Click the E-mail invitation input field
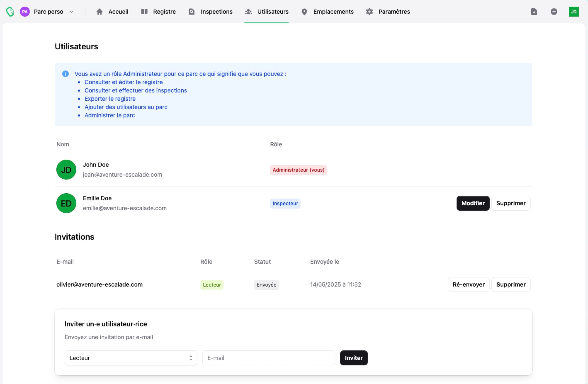This screenshot has height=384, width=588. tap(268, 358)
